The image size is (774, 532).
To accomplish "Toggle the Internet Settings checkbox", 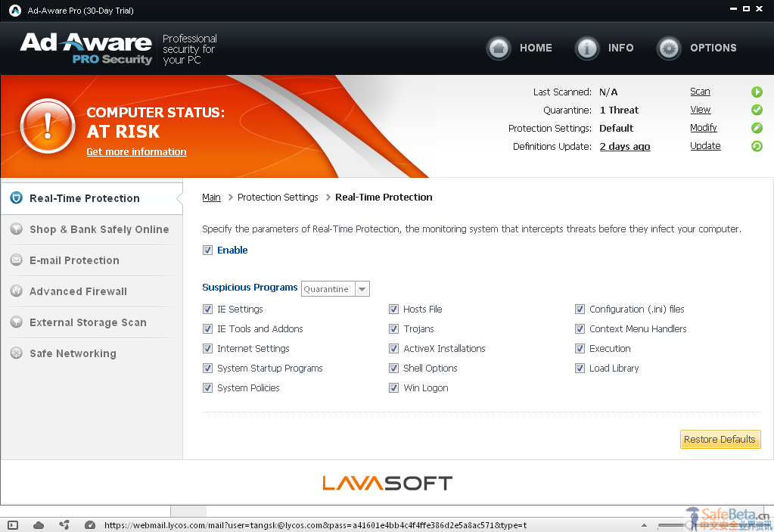I will pyautogui.click(x=208, y=349).
